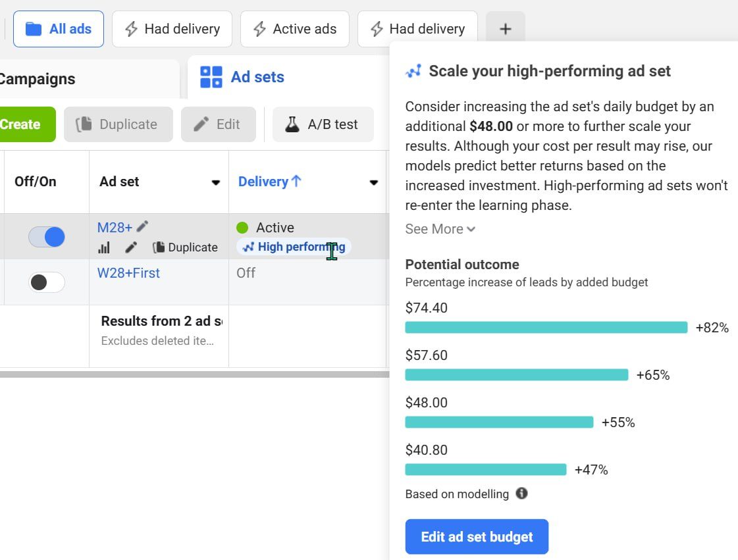Switch to the Active ads tab

coord(295,29)
